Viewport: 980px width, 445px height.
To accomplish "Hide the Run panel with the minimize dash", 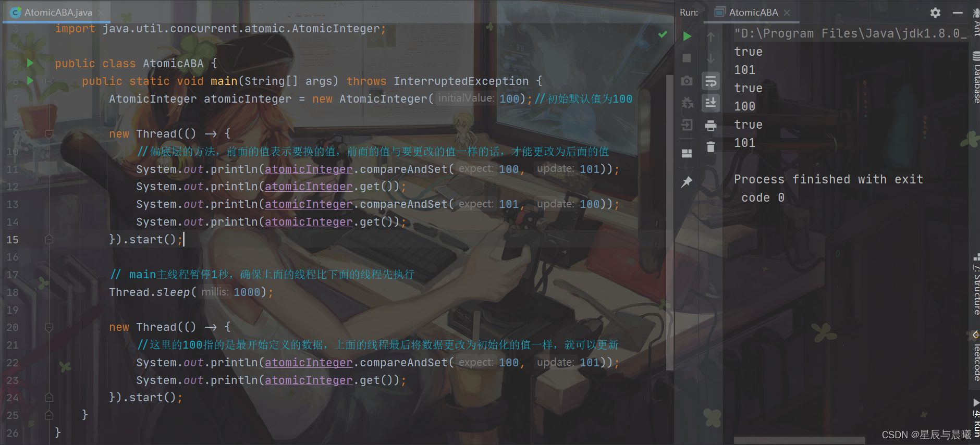I will coord(958,13).
